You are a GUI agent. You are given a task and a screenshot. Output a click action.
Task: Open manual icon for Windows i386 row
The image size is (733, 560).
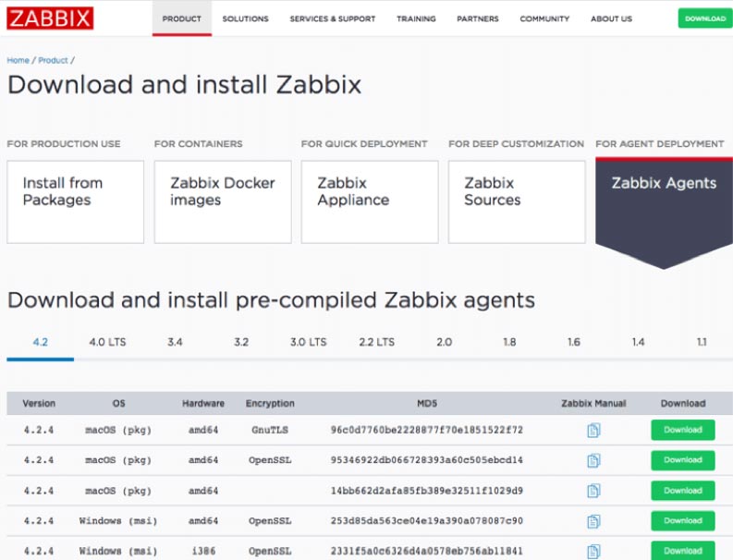pyautogui.click(x=593, y=552)
